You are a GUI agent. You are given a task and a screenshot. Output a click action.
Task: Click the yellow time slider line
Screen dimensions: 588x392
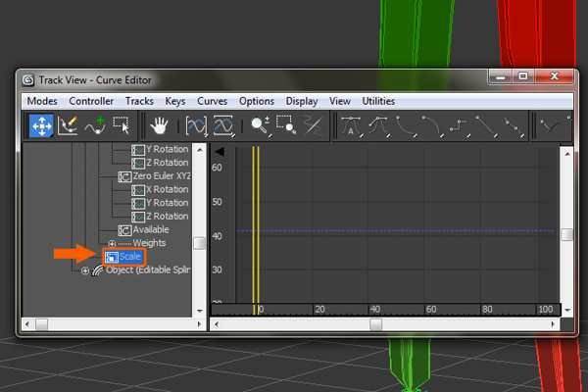(x=256, y=225)
